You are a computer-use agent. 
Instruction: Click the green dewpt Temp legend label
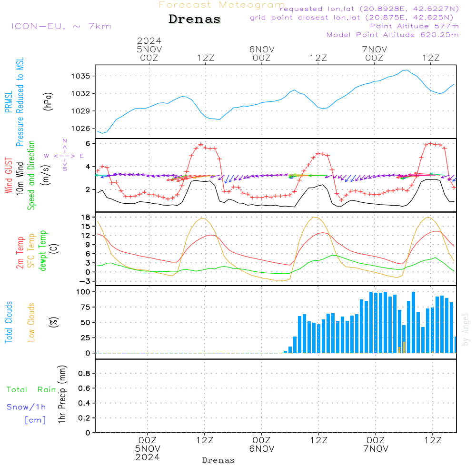tap(42, 250)
